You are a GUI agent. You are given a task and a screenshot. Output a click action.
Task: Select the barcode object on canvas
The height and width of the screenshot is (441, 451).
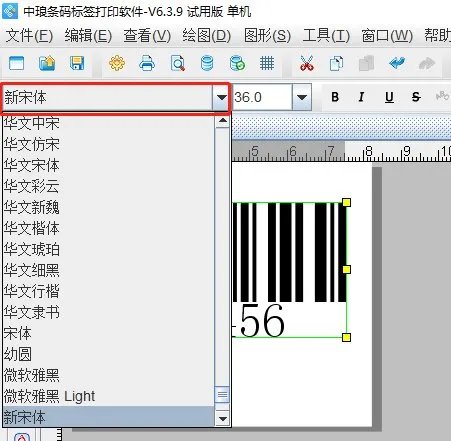(289, 269)
